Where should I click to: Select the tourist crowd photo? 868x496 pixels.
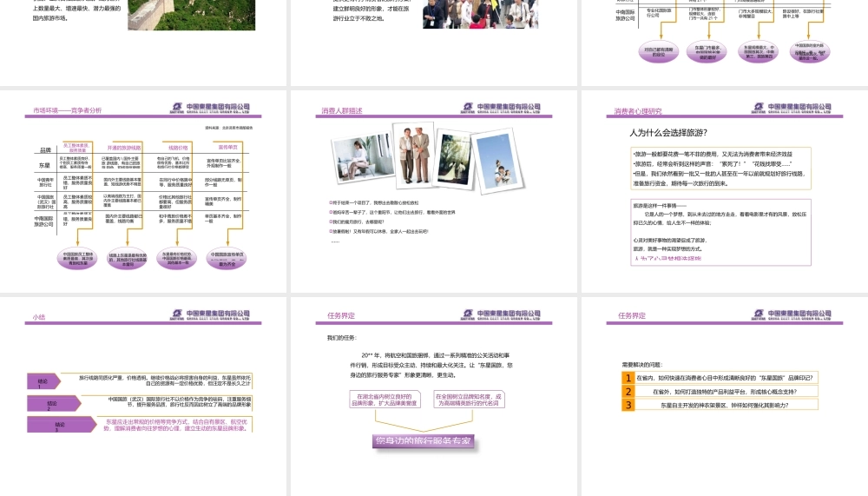coord(481,14)
